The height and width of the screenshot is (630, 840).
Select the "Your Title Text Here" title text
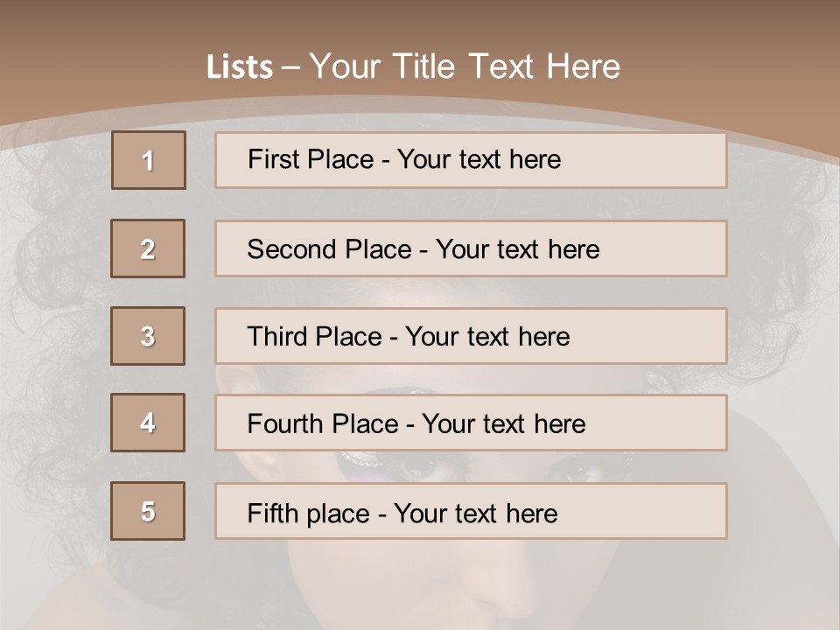tap(465, 66)
